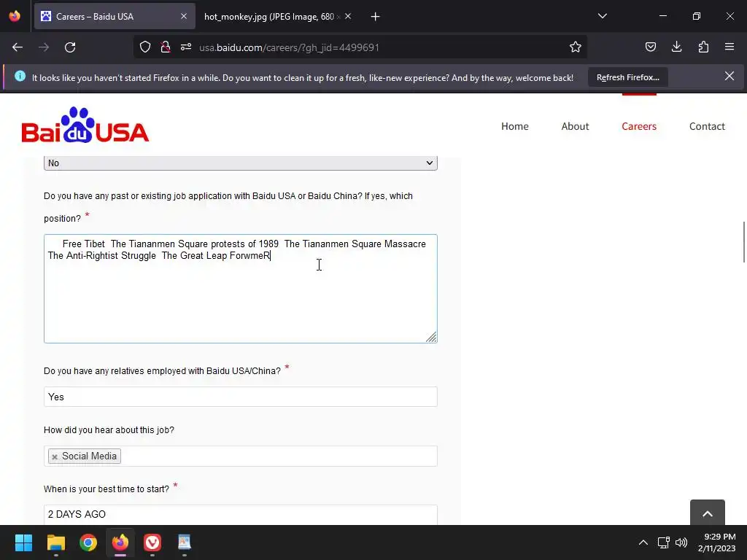Click the Firefox back arrow
Image resolution: width=747 pixels, height=560 pixels.
(x=18, y=47)
